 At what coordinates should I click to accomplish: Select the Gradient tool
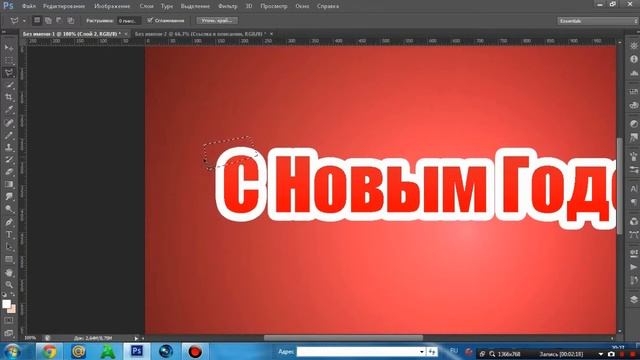tap(9, 184)
